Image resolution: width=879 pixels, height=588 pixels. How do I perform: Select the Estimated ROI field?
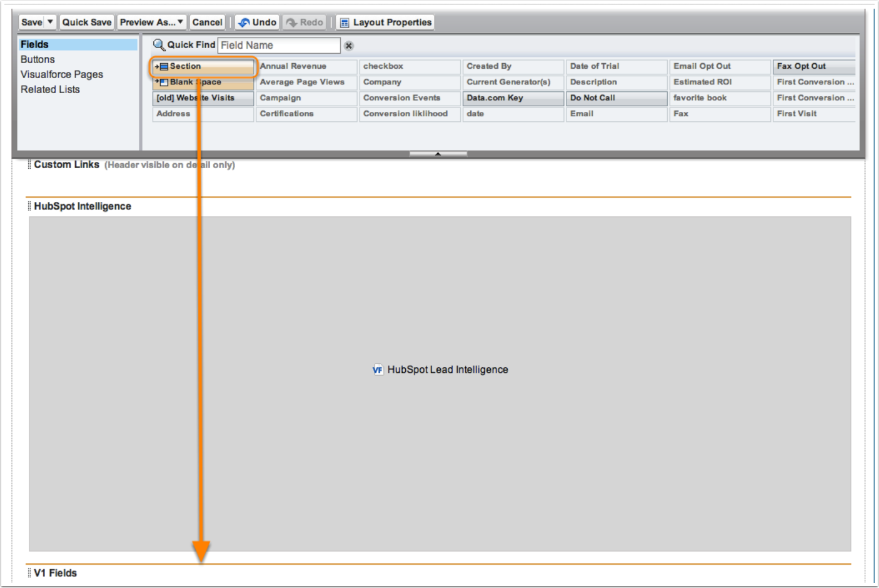720,82
